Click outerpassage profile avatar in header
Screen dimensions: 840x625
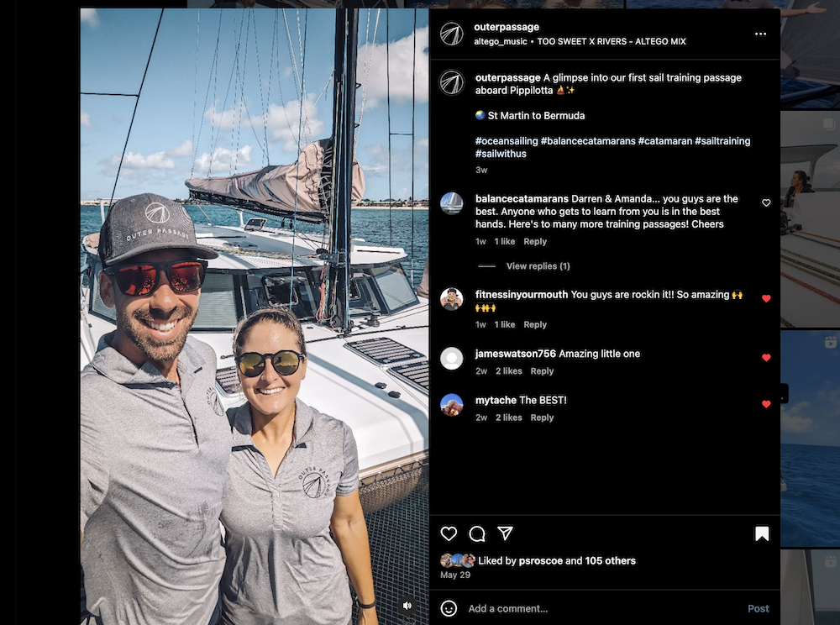452,34
